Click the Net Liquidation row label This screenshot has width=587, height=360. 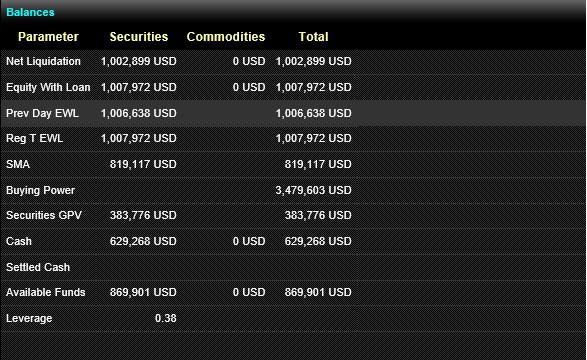tap(43, 61)
